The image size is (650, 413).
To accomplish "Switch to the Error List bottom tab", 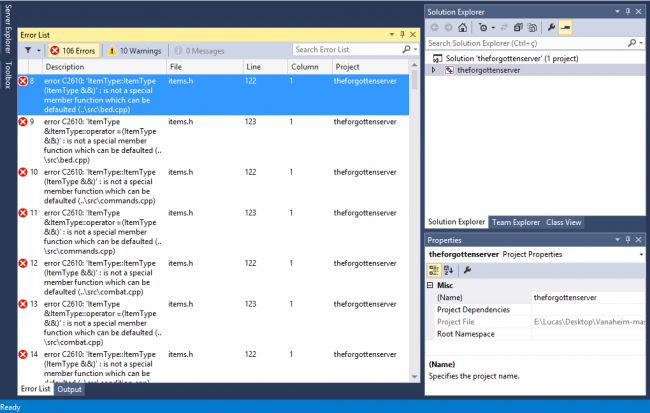I will click(x=35, y=389).
